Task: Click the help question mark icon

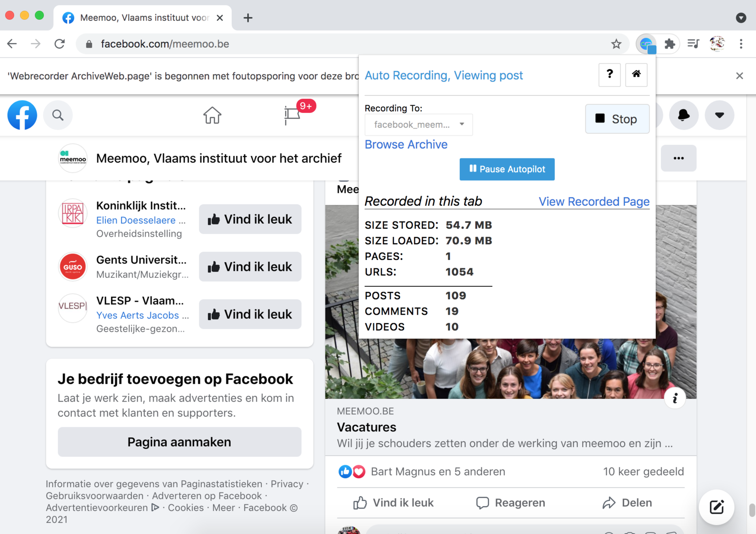Action: (610, 74)
